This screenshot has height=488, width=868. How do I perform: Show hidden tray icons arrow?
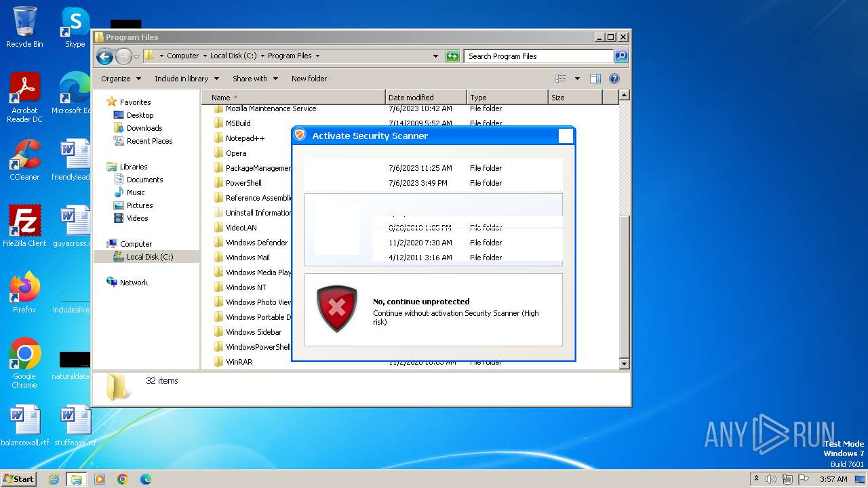pyautogui.click(x=756, y=479)
